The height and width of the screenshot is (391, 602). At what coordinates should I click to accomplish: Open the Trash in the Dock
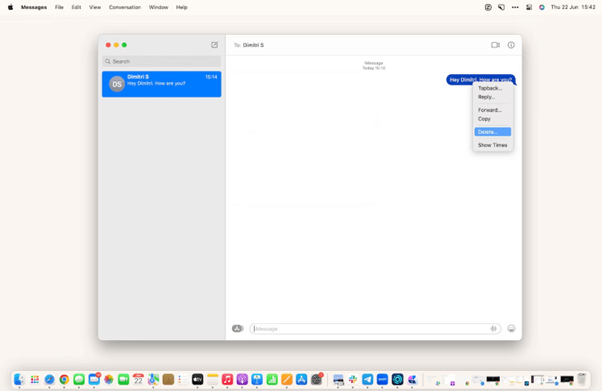coord(582,379)
